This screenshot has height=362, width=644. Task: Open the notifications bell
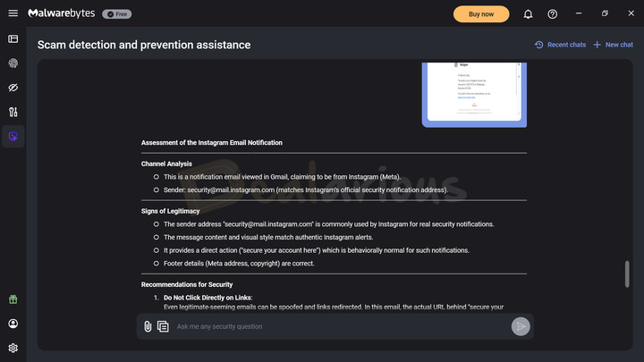(529, 14)
